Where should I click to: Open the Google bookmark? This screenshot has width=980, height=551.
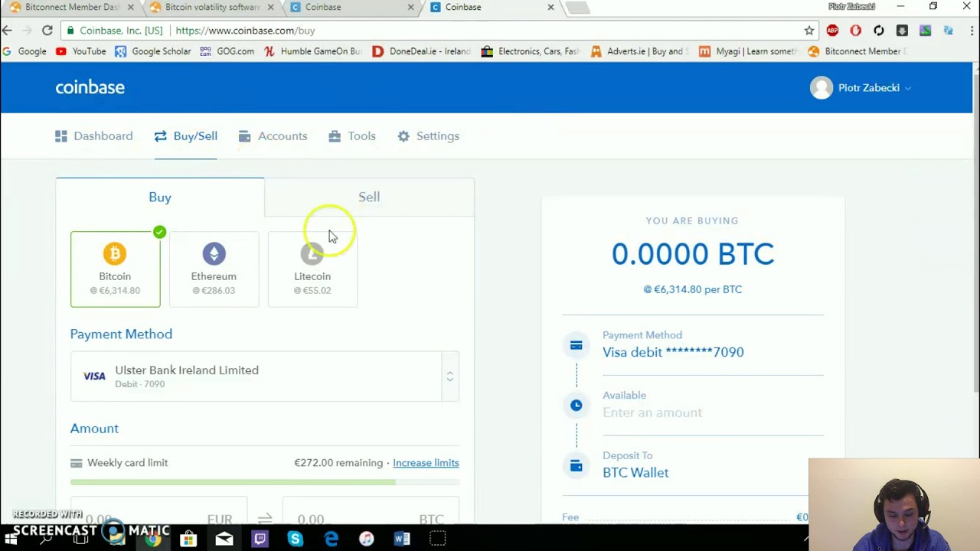click(24, 51)
